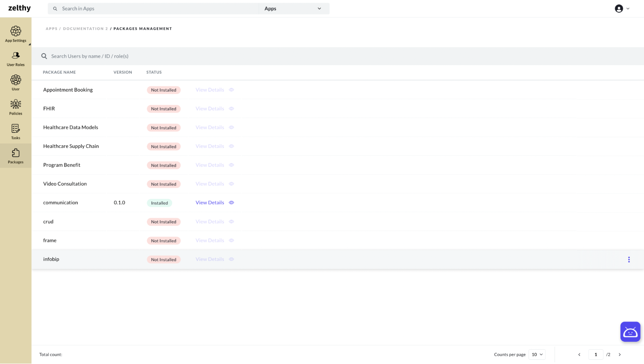Go to DOCUMENTATION 2 breadcrumb
Viewport: 644px width, 364px height.
coord(85,29)
